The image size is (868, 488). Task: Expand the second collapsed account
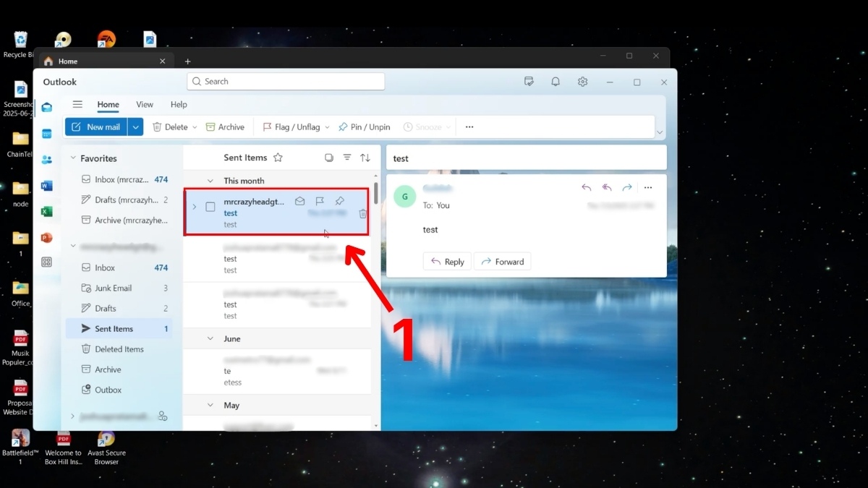click(72, 416)
